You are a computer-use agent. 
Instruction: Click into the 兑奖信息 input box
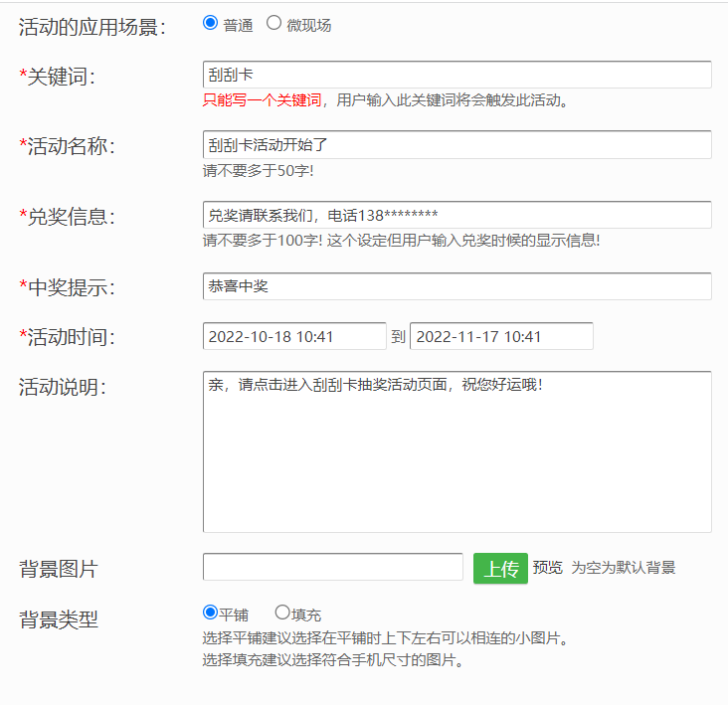tap(456, 216)
